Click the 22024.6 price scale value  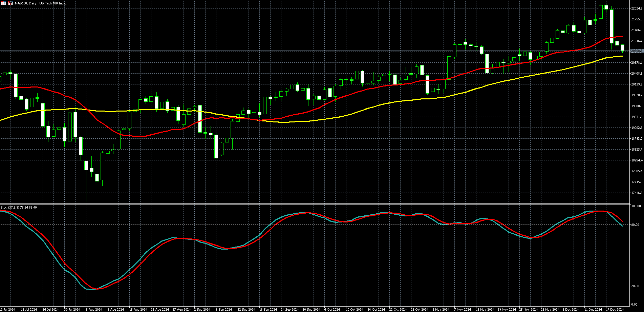637,8
